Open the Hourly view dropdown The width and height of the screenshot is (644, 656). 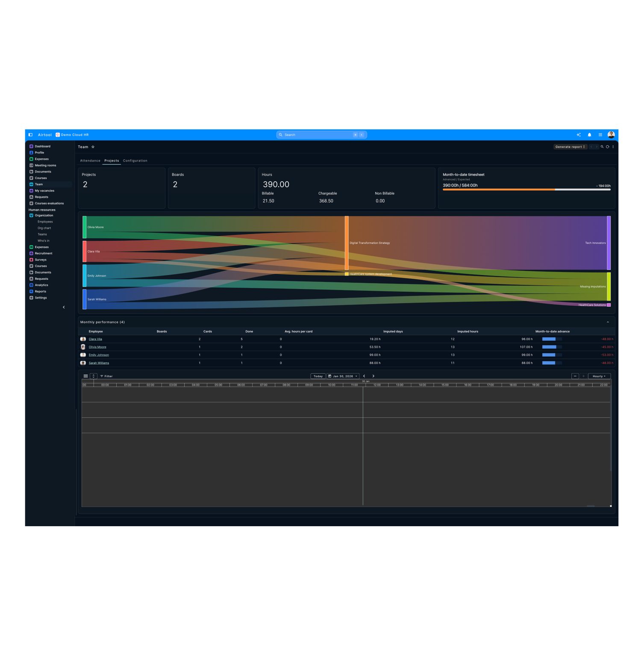pyautogui.click(x=599, y=376)
